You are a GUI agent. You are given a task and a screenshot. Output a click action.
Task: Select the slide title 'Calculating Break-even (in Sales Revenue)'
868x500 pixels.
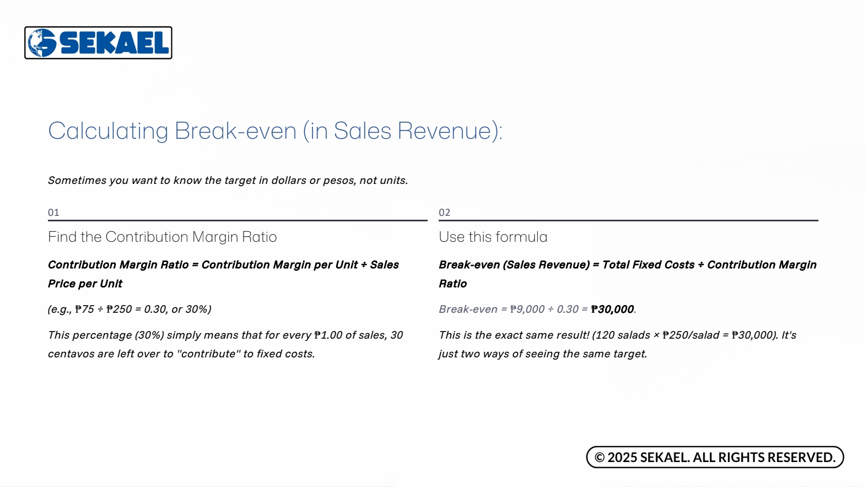click(x=275, y=131)
